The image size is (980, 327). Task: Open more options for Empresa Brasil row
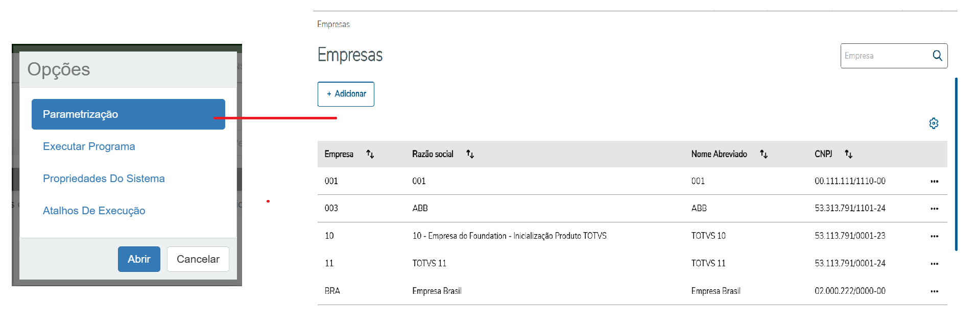tap(934, 291)
